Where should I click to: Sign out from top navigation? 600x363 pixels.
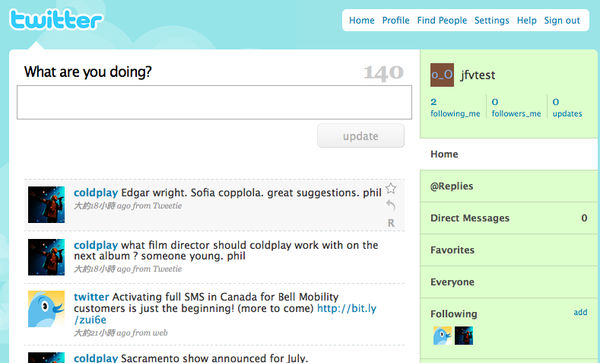[562, 20]
